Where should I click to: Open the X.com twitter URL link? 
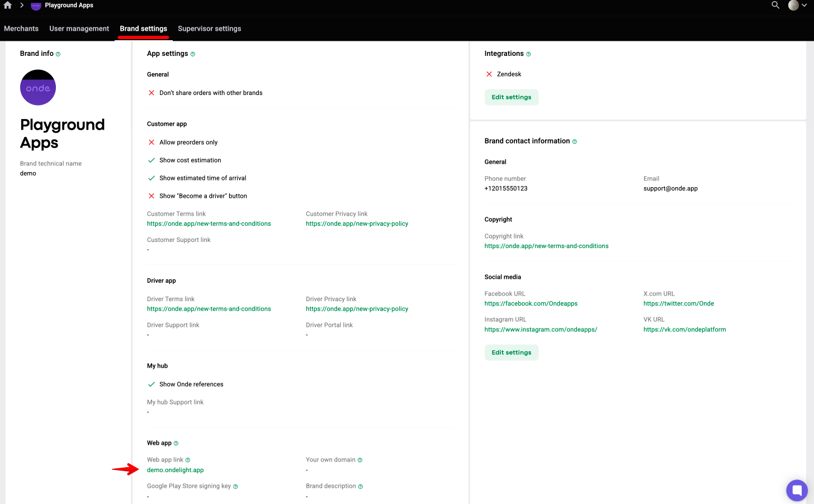[x=679, y=303]
